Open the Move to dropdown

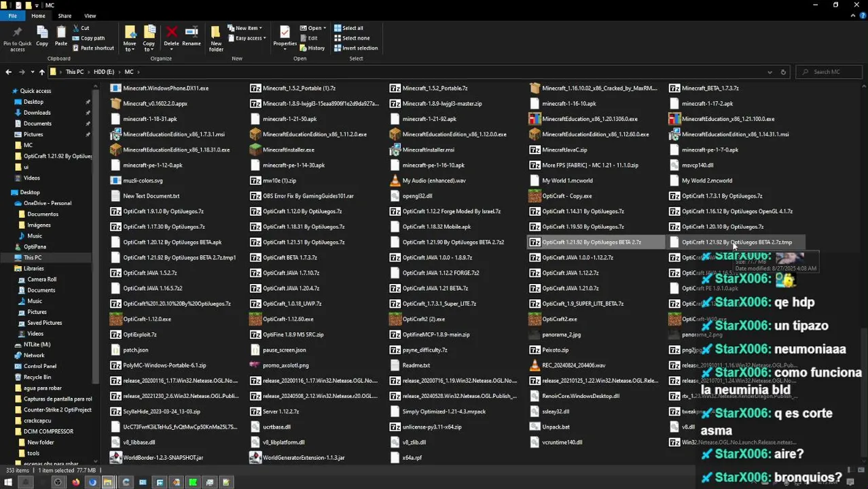pyautogui.click(x=130, y=39)
